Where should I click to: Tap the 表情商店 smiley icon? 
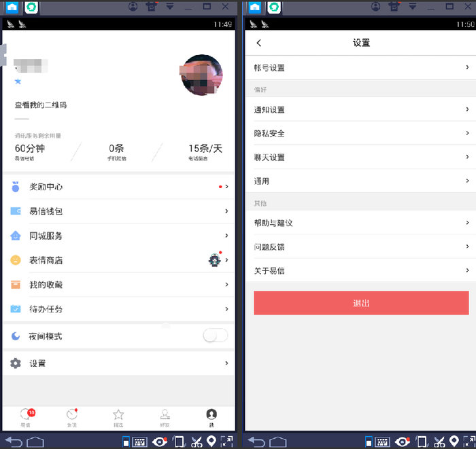pos(16,260)
